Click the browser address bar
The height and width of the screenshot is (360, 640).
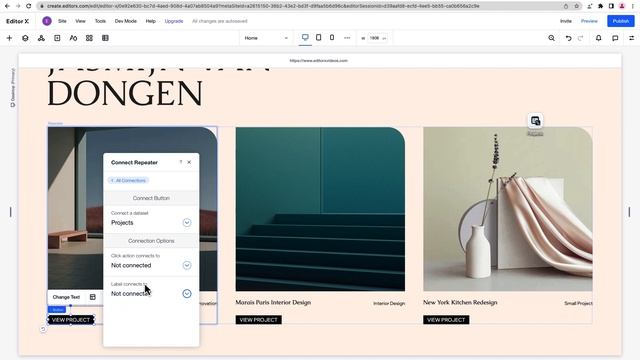point(302,6)
